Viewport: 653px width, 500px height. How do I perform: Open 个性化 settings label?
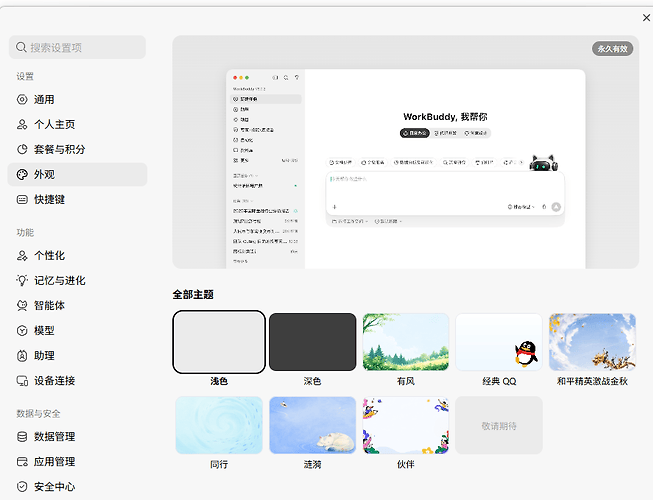(x=49, y=256)
